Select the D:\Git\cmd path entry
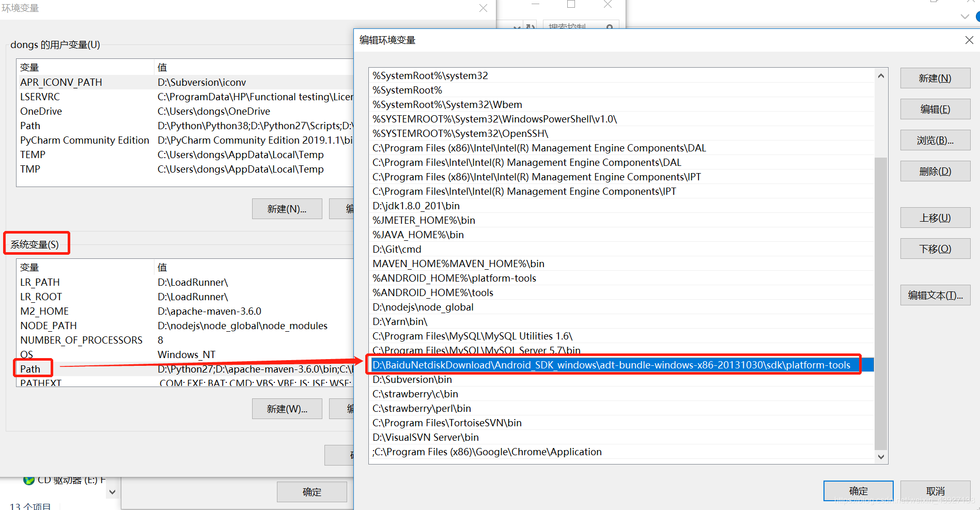This screenshot has height=510, width=980. coord(397,249)
